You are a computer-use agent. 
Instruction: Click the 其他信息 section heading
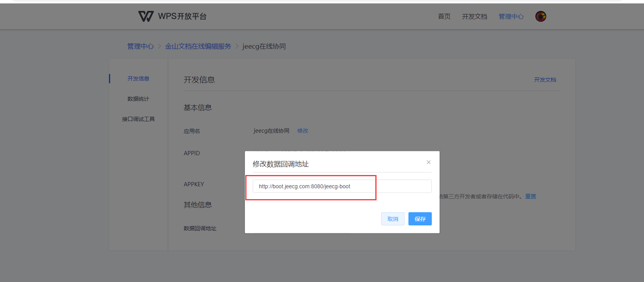click(198, 205)
